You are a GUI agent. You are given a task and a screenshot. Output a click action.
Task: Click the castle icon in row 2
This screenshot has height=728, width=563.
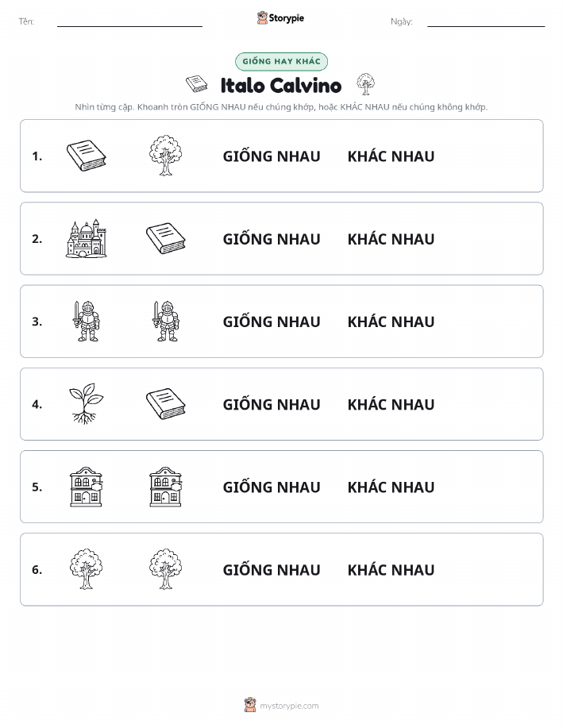click(86, 238)
